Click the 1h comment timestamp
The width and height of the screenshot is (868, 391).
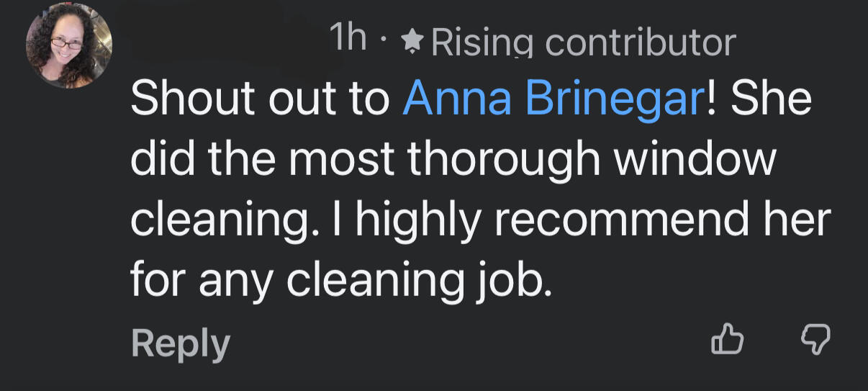coord(348,39)
